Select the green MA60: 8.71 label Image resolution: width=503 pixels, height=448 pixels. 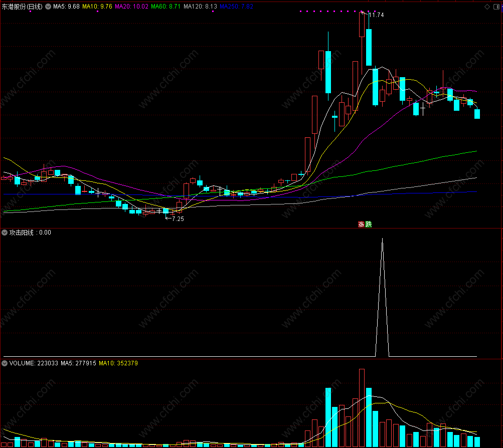165,7
